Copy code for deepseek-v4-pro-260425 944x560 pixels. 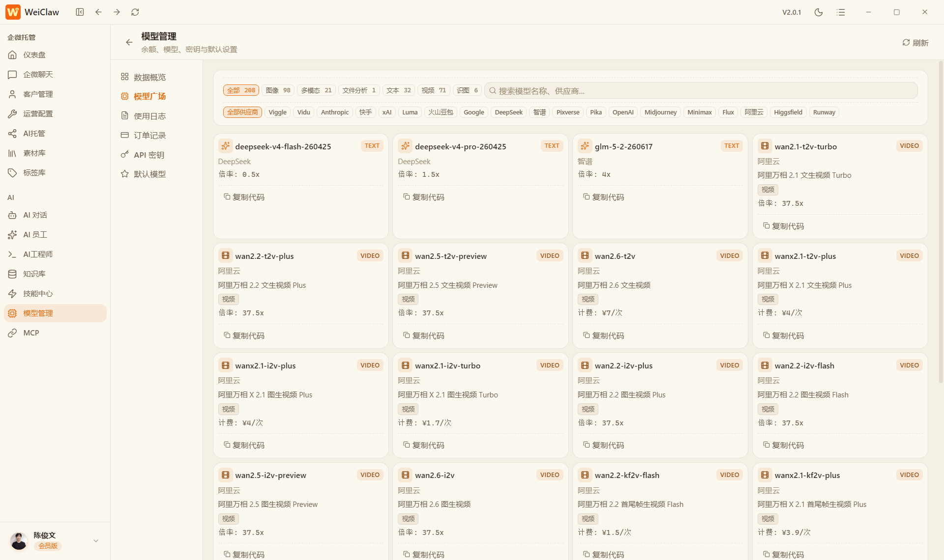click(424, 197)
